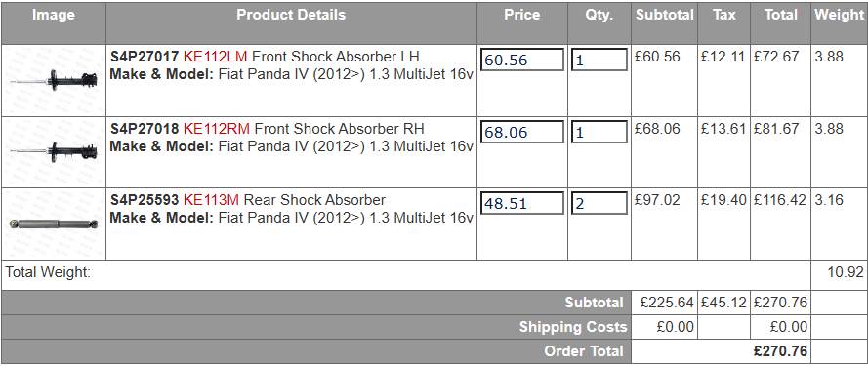View the KE112RM shock absorber image
Viewport: 868px width, 366px height.
[x=54, y=151]
